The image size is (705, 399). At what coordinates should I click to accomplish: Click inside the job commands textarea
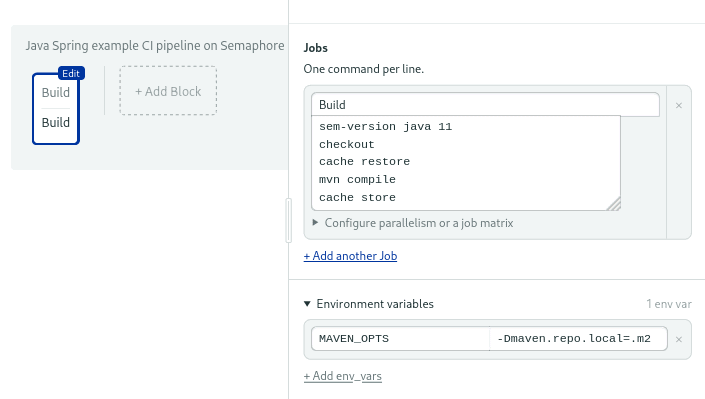click(466, 163)
